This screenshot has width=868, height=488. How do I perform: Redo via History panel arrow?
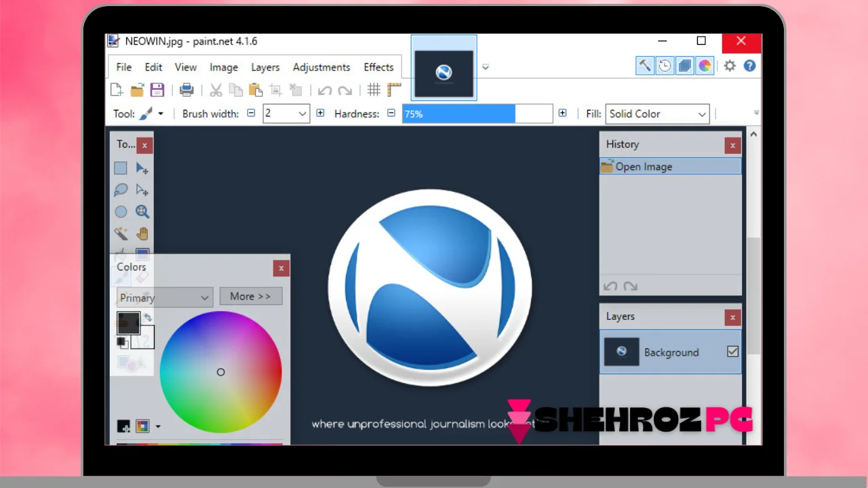point(630,287)
